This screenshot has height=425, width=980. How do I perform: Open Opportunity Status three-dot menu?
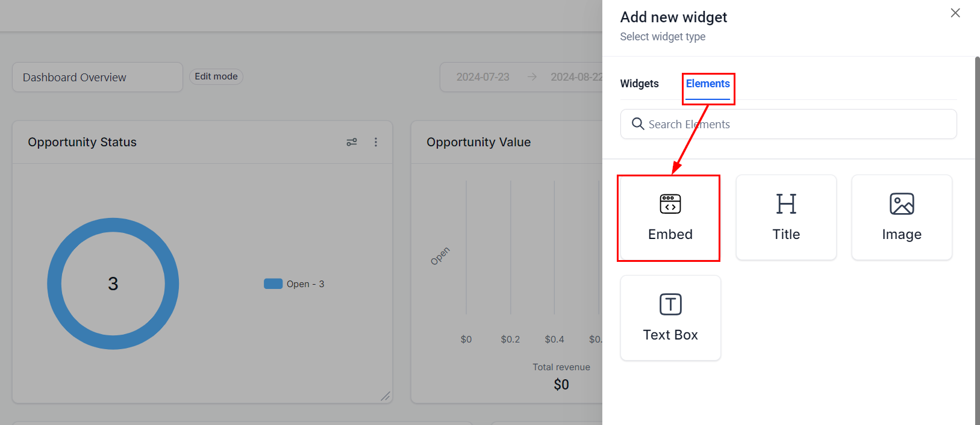point(376,142)
